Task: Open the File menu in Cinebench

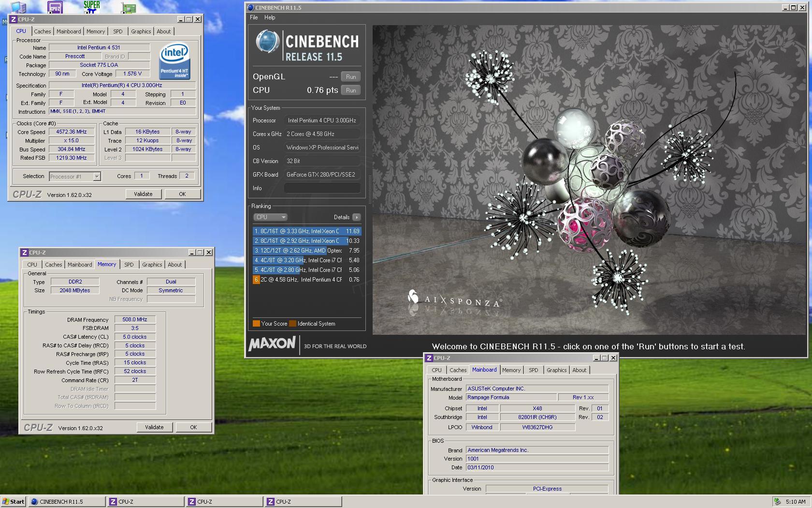Action: (x=254, y=17)
